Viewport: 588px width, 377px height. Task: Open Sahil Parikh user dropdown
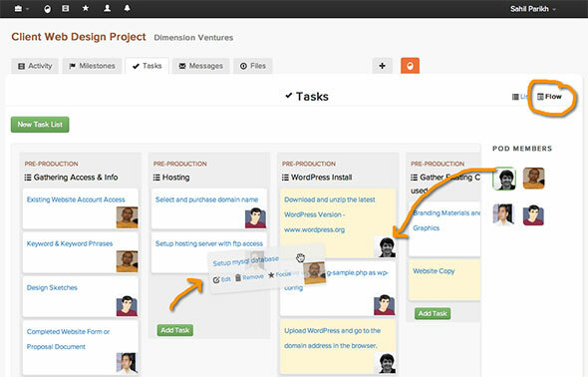point(532,9)
